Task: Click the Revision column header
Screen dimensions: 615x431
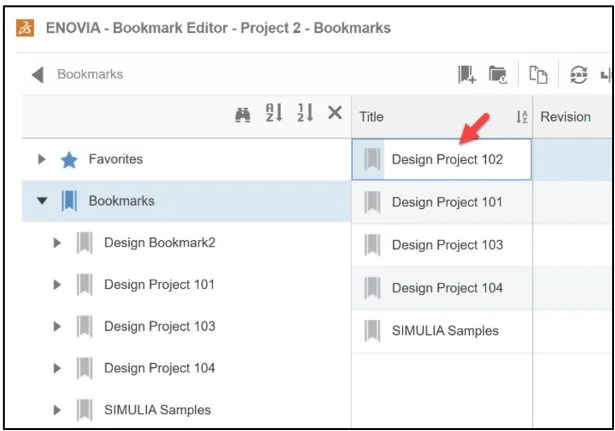Action: point(566,117)
